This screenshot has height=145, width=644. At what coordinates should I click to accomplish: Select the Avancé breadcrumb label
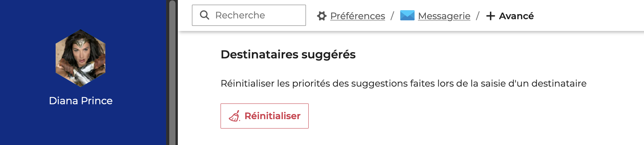coord(516,16)
